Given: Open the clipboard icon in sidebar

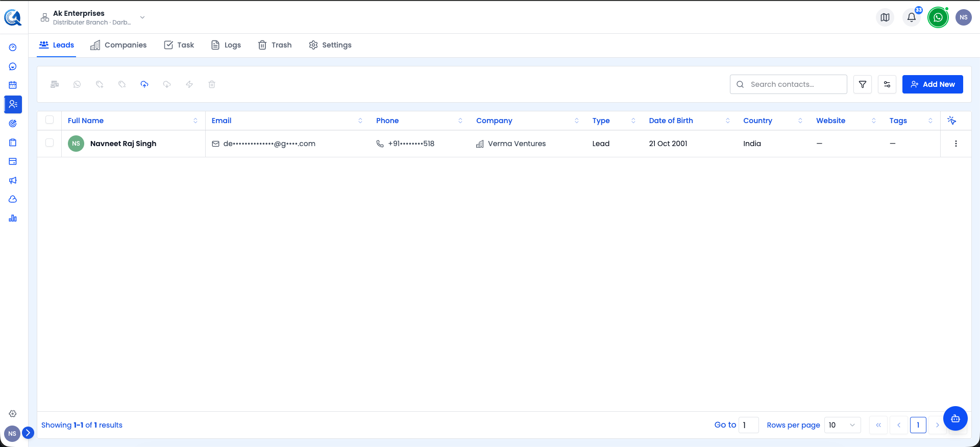Looking at the screenshot, I should 13,143.
